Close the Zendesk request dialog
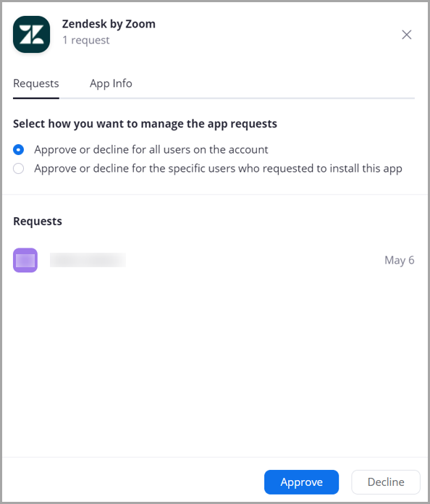This screenshot has width=430, height=504. pyautogui.click(x=407, y=34)
